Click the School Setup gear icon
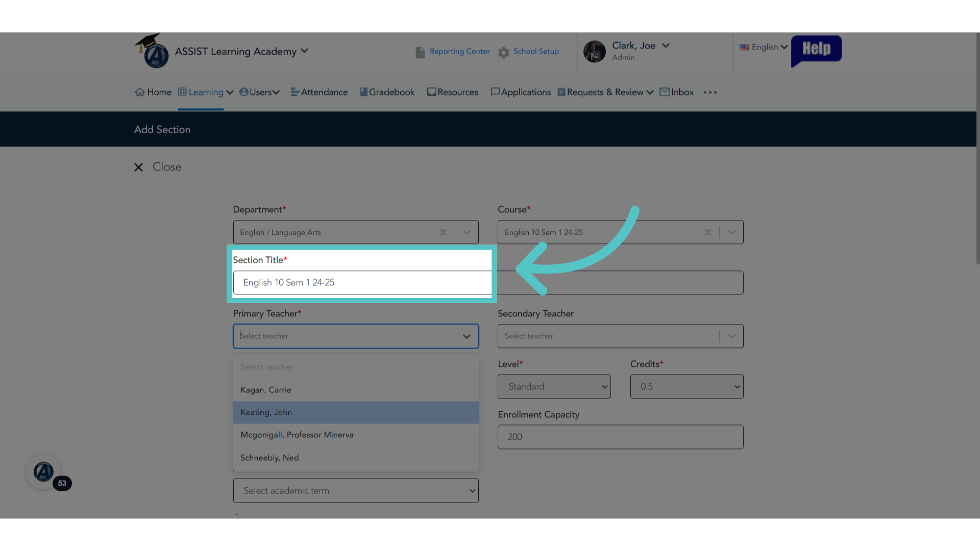This screenshot has height=551, width=980. click(x=504, y=52)
